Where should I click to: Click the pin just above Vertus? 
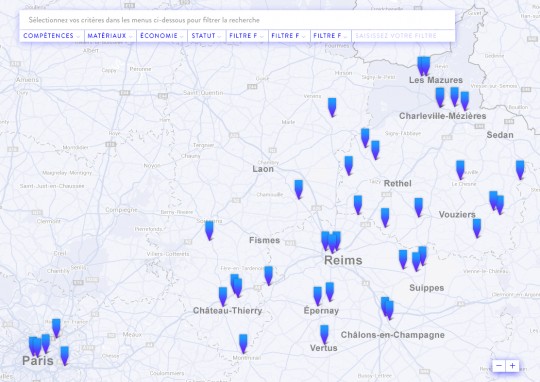pyautogui.click(x=324, y=335)
